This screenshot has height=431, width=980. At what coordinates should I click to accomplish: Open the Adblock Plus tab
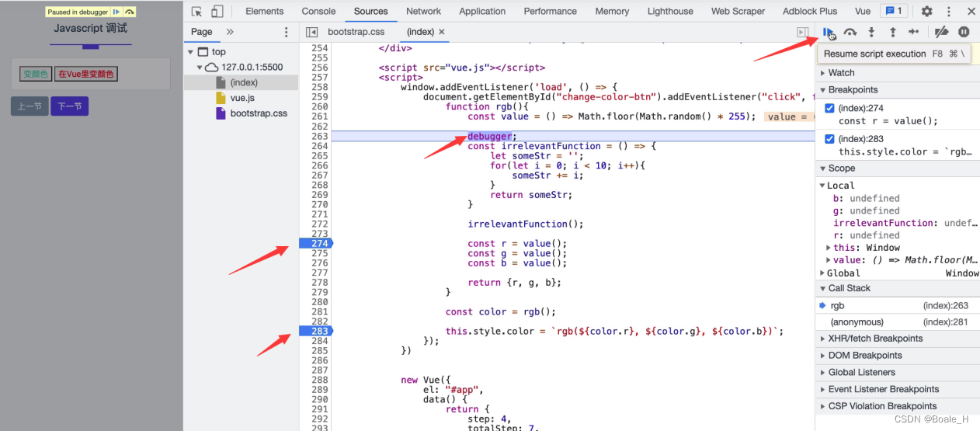point(810,11)
